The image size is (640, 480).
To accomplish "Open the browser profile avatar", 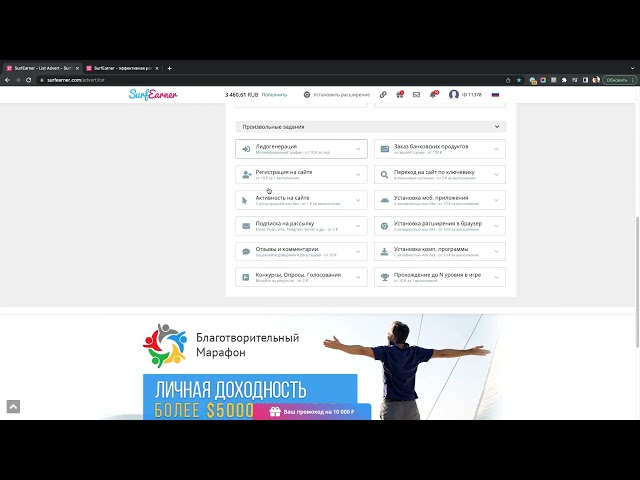I will click(596, 80).
